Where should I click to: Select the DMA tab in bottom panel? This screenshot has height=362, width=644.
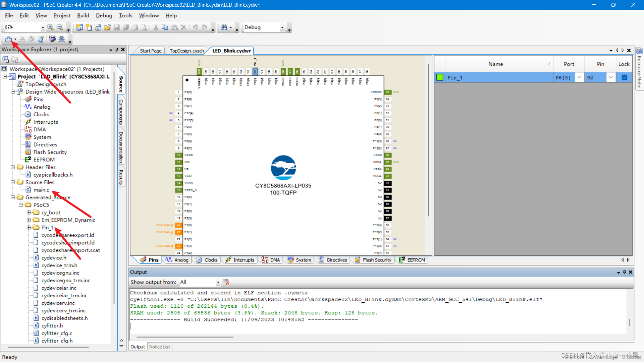[x=275, y=259]
